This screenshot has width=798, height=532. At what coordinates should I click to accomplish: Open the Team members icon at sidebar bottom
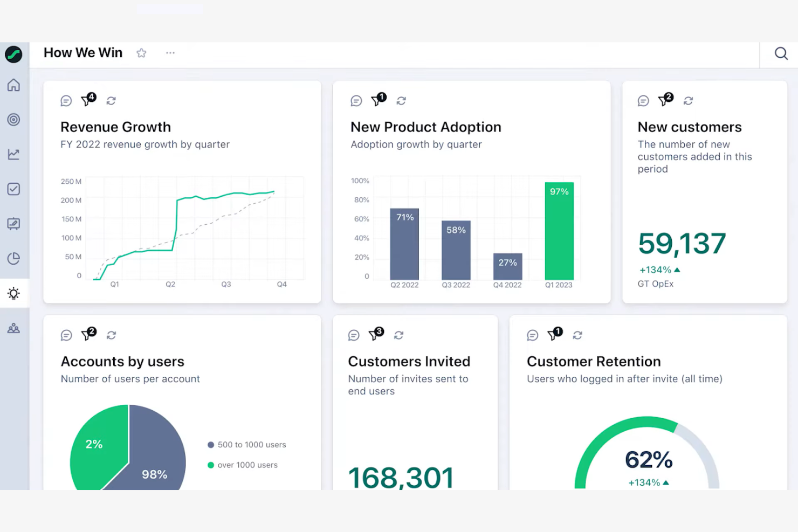pos(14,328)
